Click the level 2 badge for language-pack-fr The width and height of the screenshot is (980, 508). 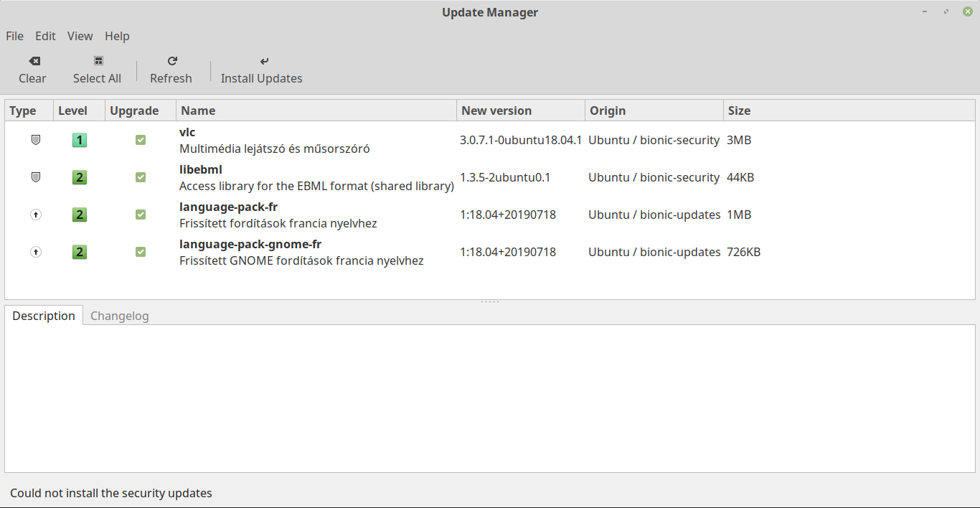pyautogui.click(x=79, y=215)
